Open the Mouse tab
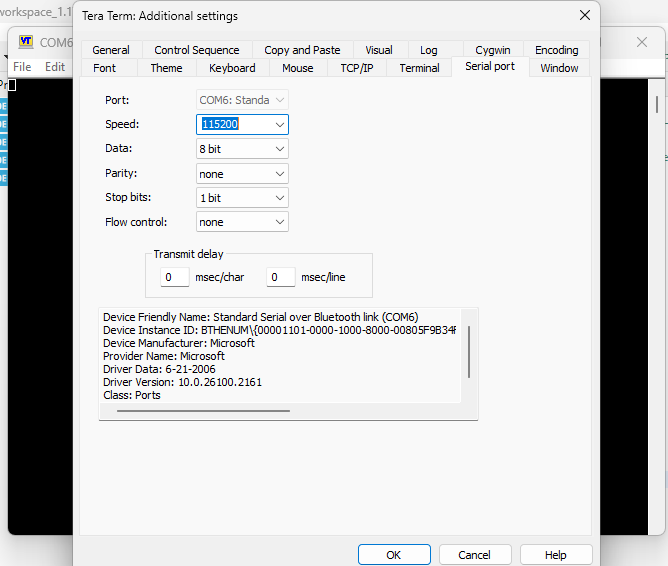Image resolution: width=668 pixels, height=566 pixels. (x=297, y=68)
